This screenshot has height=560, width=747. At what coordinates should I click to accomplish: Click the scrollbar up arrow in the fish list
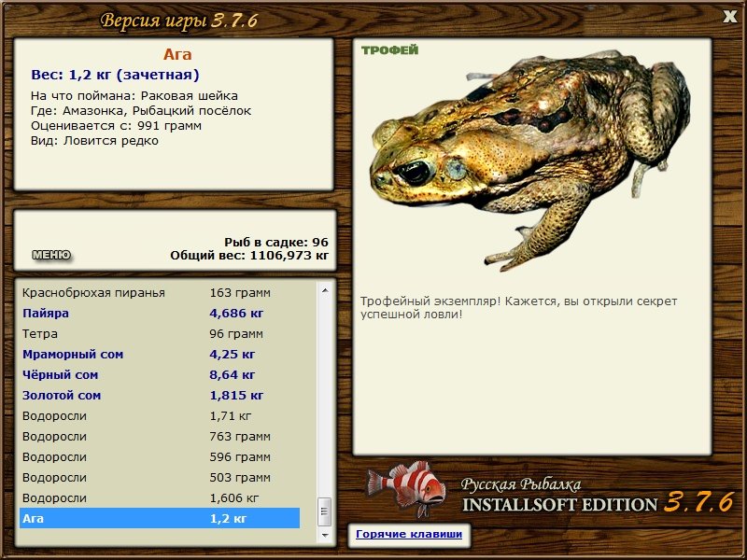(x=325, y=290)
